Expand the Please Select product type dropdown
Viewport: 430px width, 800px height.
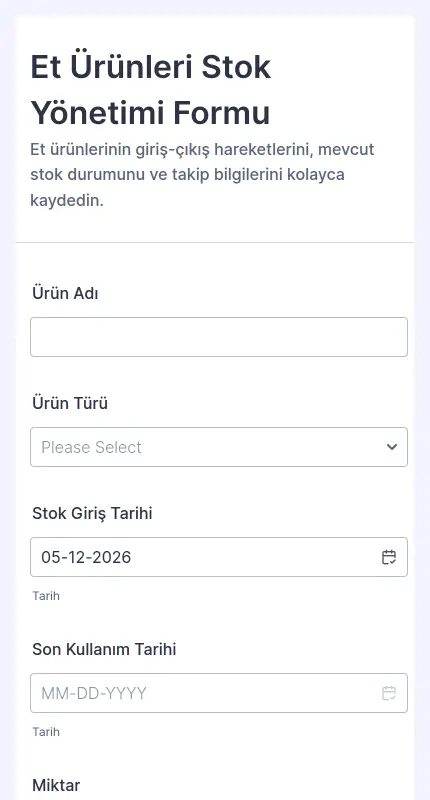coord(219,447)
